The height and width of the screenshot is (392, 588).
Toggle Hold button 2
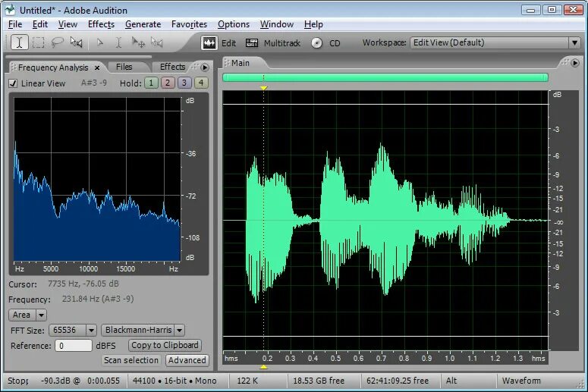click(168, 83)
